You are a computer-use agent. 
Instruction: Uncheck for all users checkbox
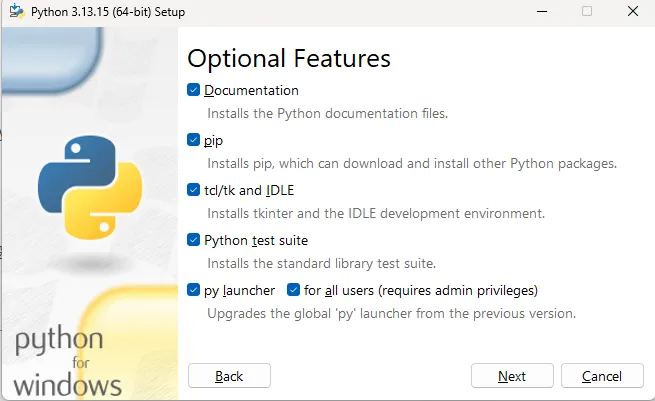pyautogui.click(x=293, y=290)
